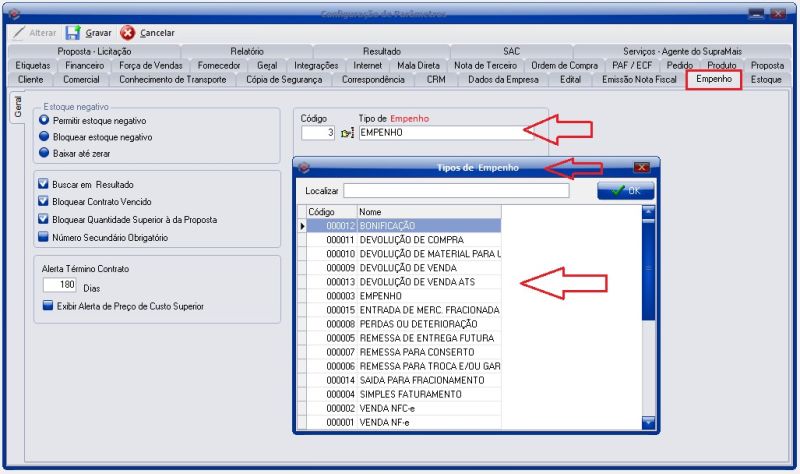Viewport: 800px width, 474px height.
Task: Open the Dados da Empresa tab
Action: (503, 80)
